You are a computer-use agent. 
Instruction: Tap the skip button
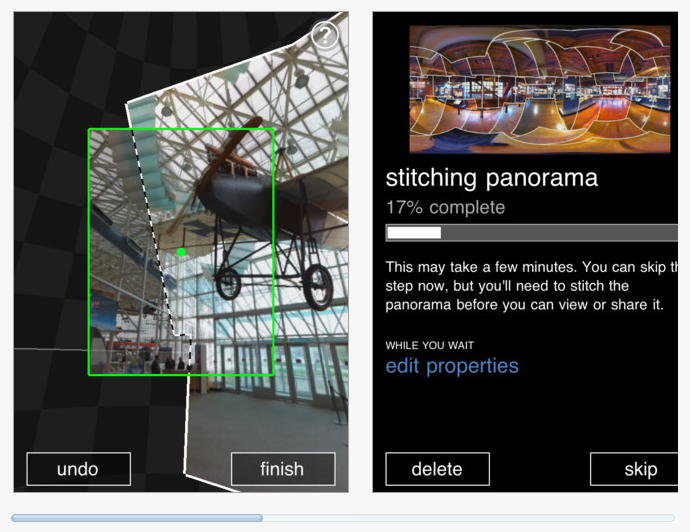click(x=637, y=469)
